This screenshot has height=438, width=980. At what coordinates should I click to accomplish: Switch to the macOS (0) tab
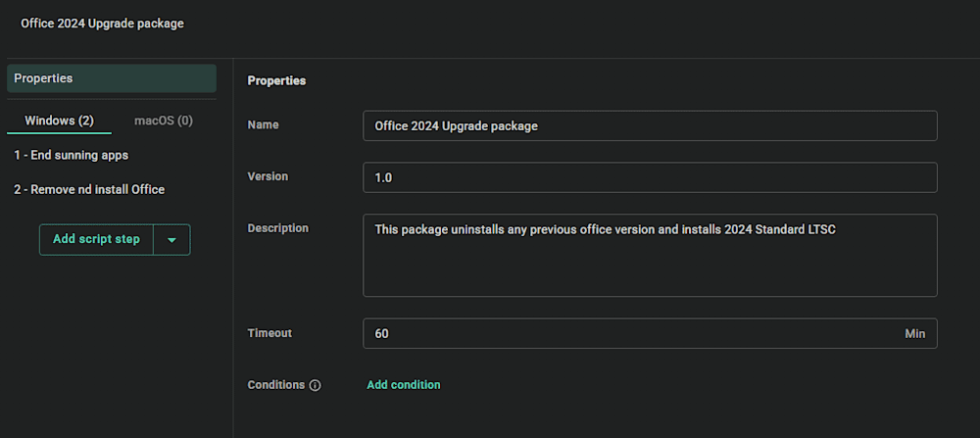164,121
